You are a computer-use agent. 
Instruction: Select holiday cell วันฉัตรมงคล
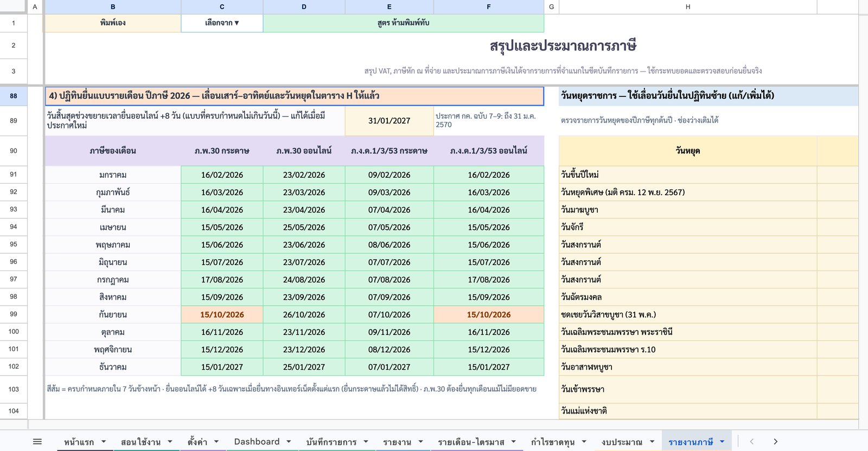(688, 297)
